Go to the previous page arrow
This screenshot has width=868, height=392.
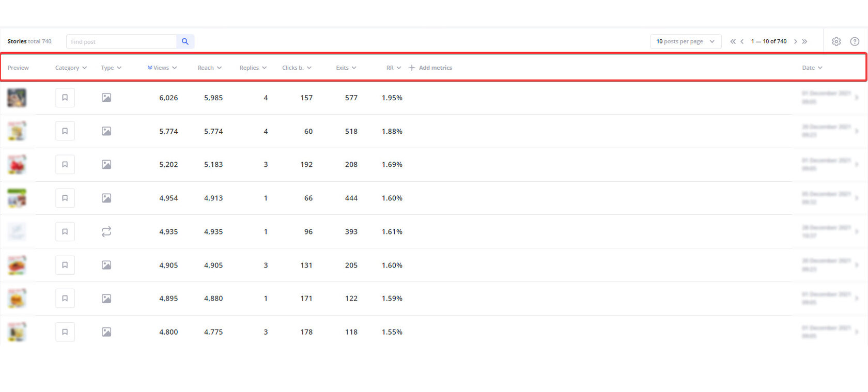742,41
